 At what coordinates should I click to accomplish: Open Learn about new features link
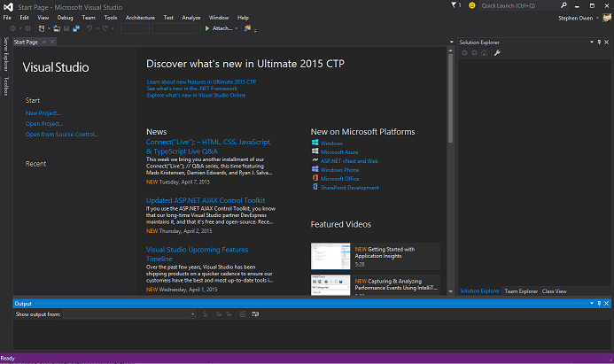201,81
